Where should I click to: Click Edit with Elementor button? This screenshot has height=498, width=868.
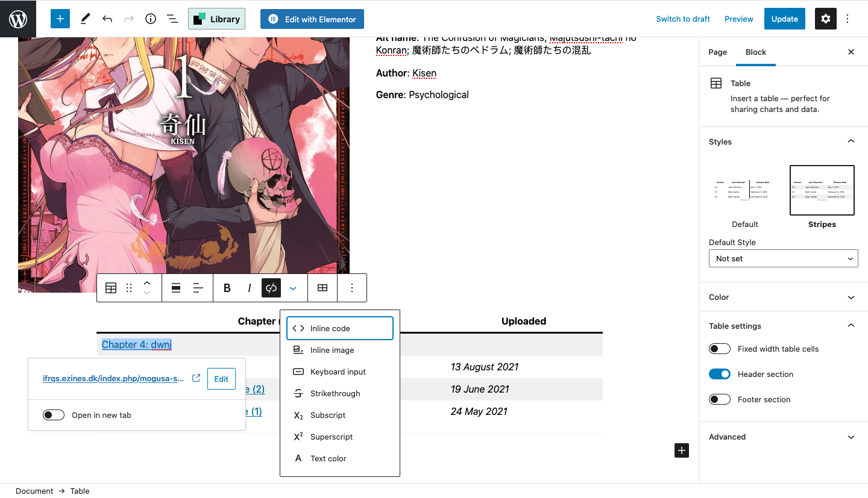point(312,19)
